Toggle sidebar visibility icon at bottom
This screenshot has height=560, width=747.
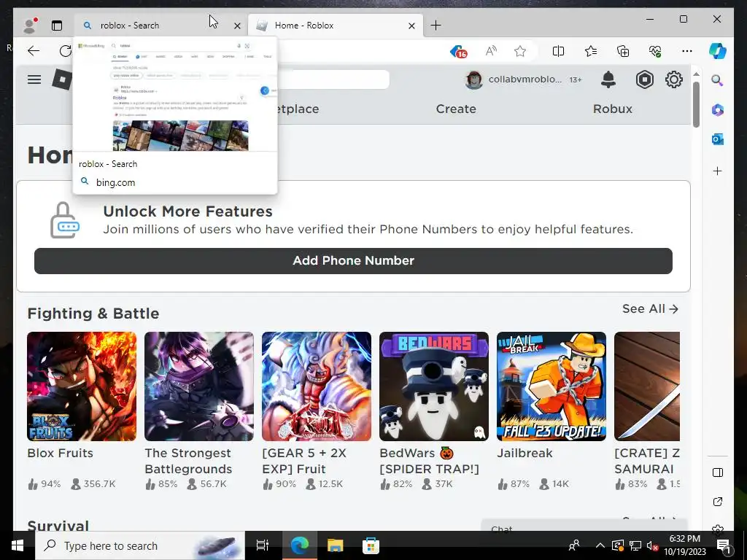(x=718, y=472)
